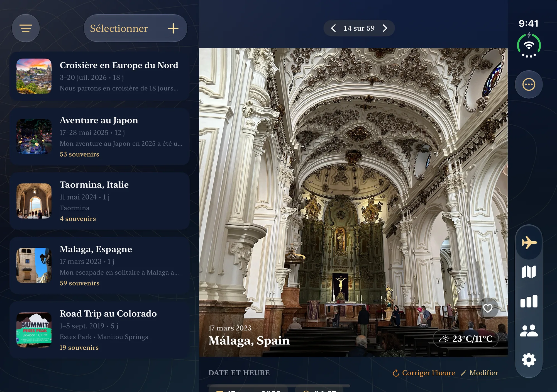The height and width of the screenshot is (392, 557).
Task: Click the 17 mars 2023 photo date
Action: click(x=230, y=328)
